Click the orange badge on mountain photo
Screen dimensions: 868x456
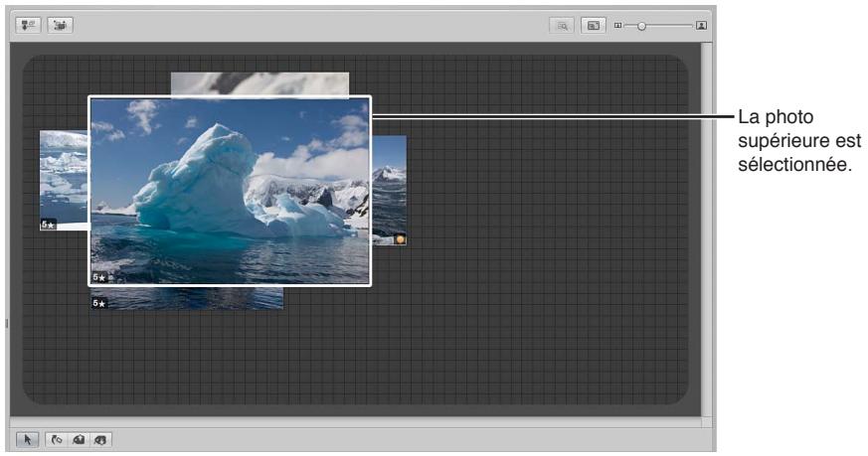pyautogui.click(x=401, y=239)
